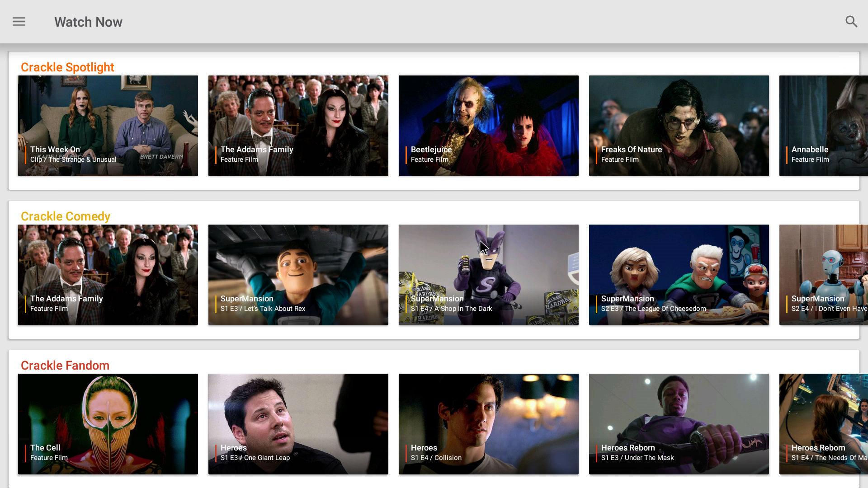Click Crackle Comedy section header
The width and height of the screenshot is (868, 488).
pos(66,216)
